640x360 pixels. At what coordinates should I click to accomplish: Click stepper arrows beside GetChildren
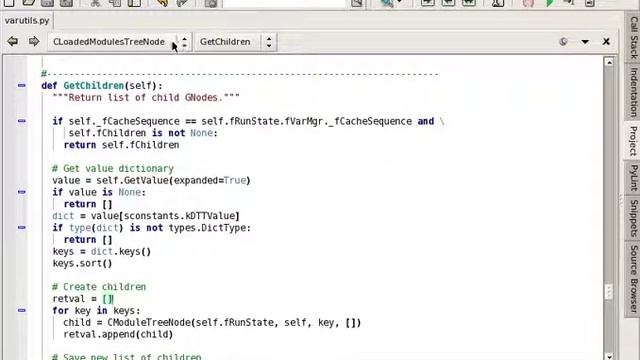point(269,42)
